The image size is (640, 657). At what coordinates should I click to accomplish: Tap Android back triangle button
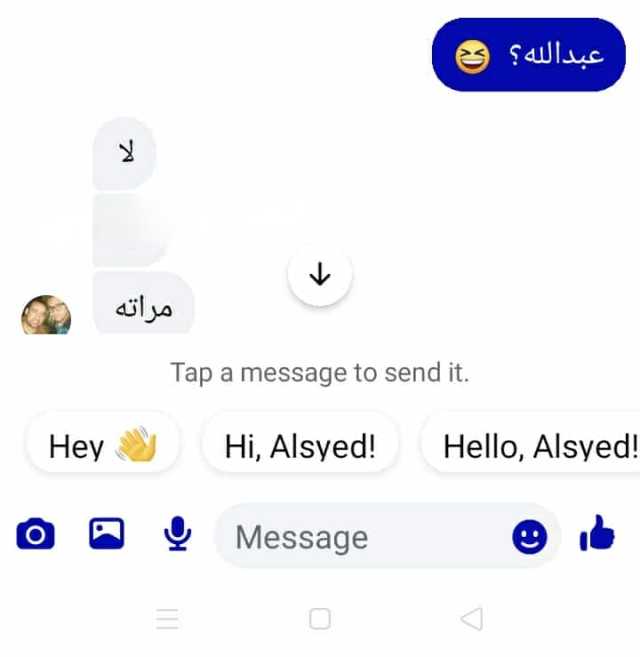click(x=472, y=618)
